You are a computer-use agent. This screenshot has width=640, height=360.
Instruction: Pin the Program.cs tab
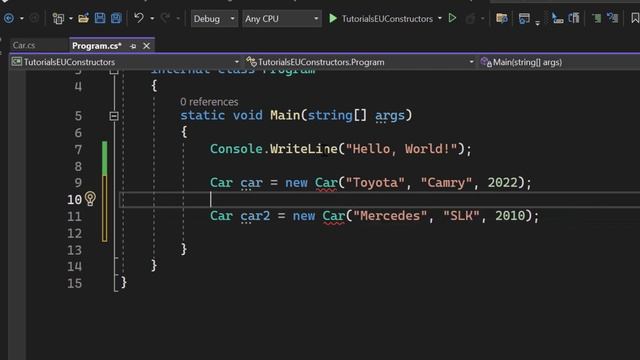(133, 47)
